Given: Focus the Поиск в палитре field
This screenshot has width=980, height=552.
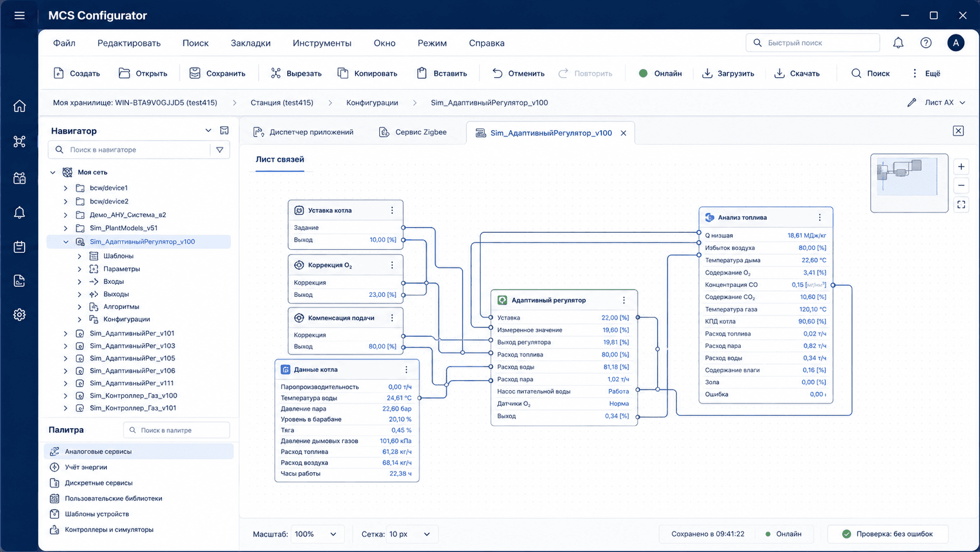Looking at the screenshot, I should [x=177, y=430].
